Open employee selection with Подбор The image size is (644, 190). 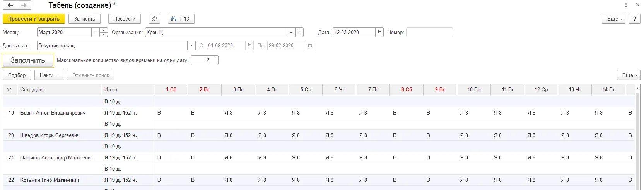pyautogui.click(x=17, y=75)
